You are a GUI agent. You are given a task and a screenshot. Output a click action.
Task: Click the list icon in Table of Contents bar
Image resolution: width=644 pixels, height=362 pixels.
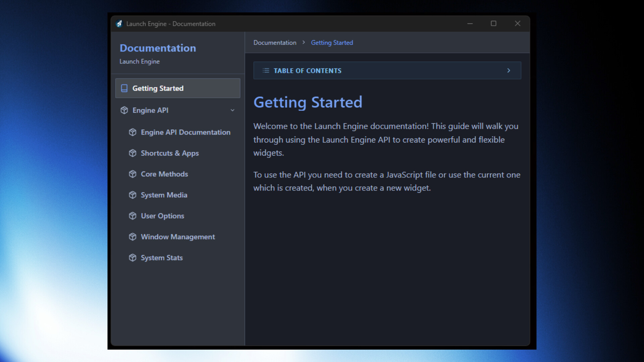pyautogui.click(x=266, y=70)
